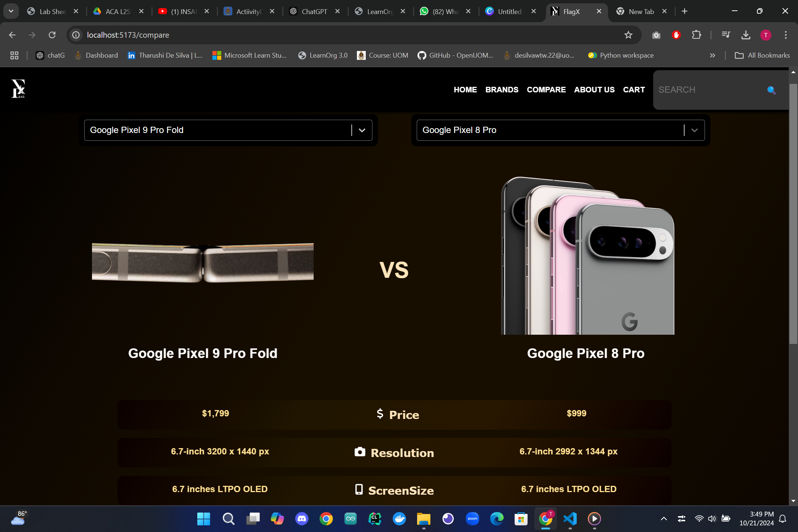Show hidden system tray icons

[x=664, y=519]
